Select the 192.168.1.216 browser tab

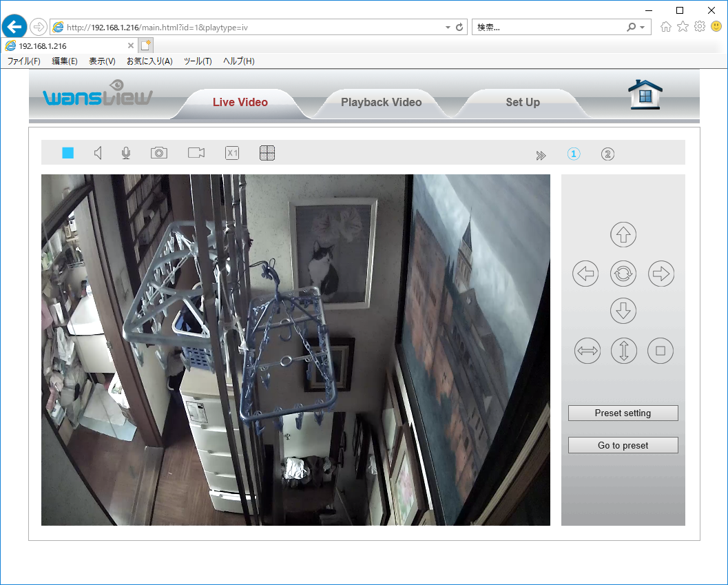(67, 46)
